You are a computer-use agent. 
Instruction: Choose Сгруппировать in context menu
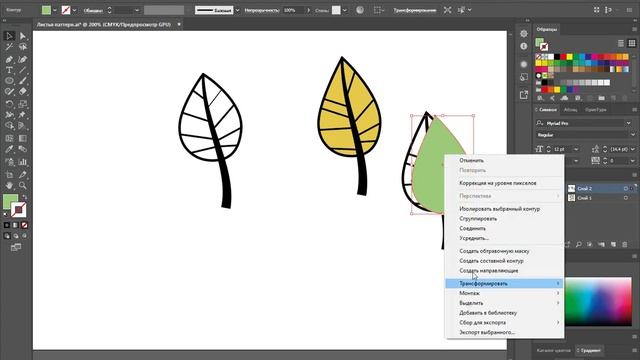point(478,219)
